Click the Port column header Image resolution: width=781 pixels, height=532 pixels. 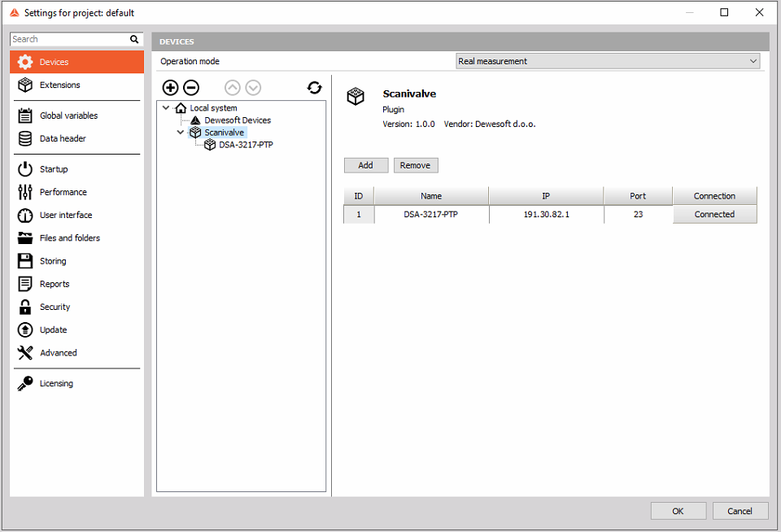tap(638, 196)
